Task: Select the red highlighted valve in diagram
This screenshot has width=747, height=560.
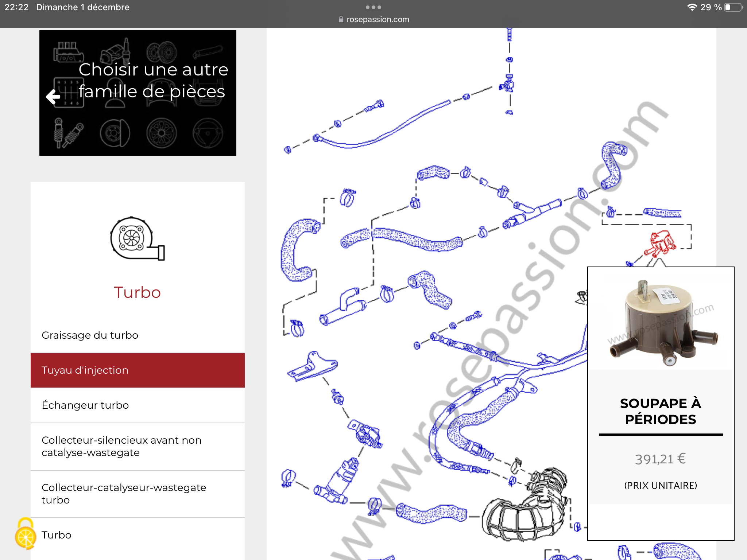Action: pyautogui.click(x=661, y=244)
